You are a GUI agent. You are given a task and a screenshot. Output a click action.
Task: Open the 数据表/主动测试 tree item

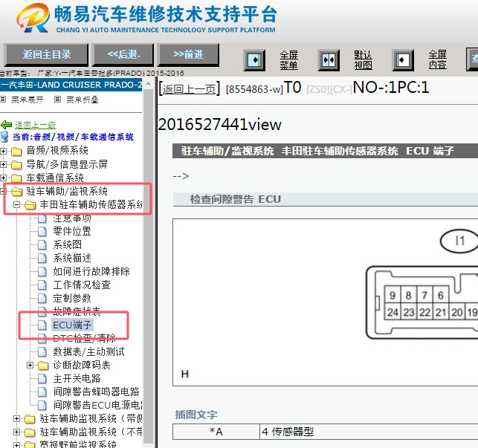88,351
